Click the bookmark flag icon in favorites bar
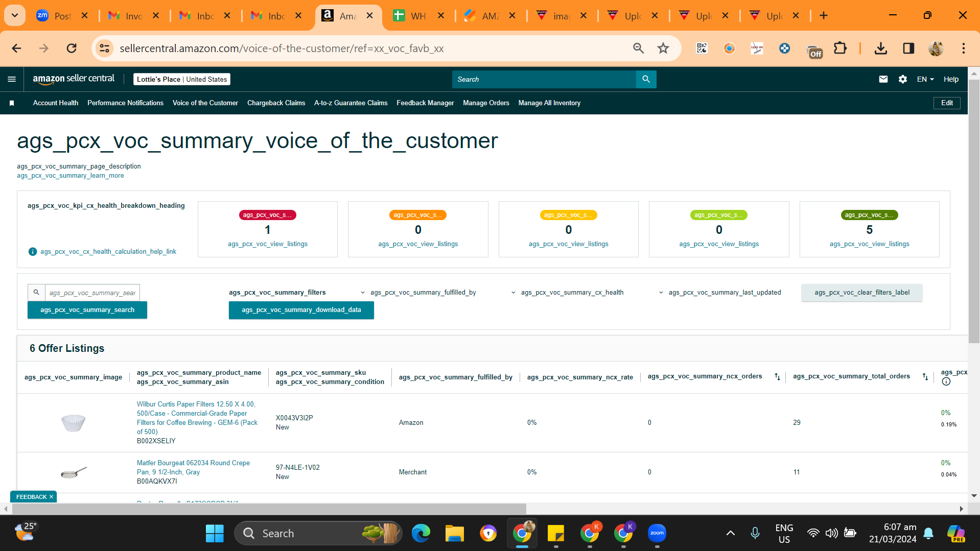980x551 pixels. [12, 103]
